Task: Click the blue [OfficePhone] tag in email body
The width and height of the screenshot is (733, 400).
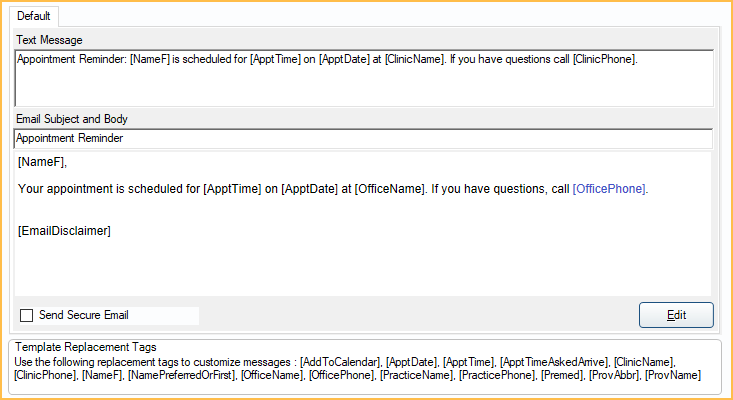Action: [x=609, y=188]
